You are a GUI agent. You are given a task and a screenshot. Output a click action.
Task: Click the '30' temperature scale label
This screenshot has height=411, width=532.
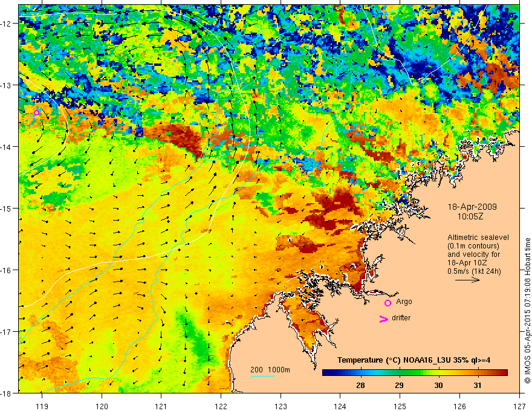438,385
